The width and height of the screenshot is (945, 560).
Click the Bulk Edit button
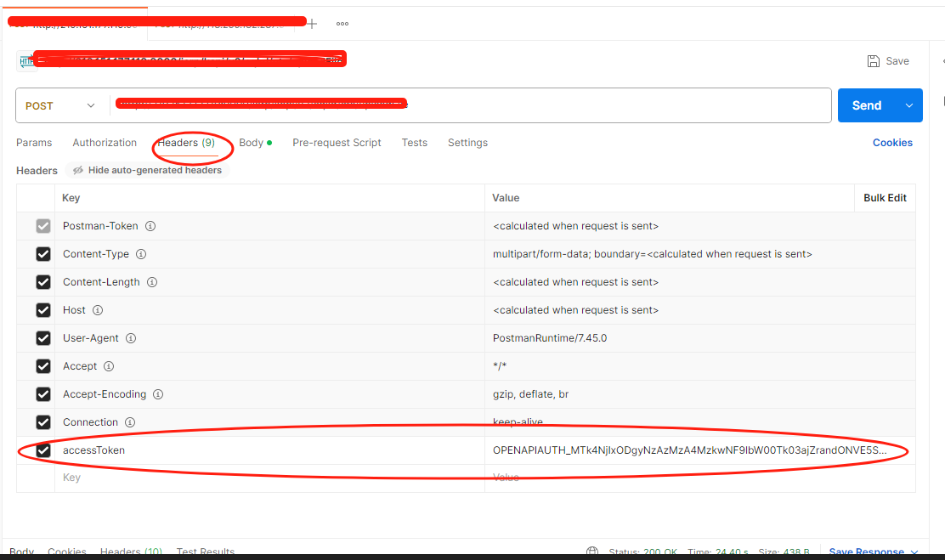click(x=885, y=198)
